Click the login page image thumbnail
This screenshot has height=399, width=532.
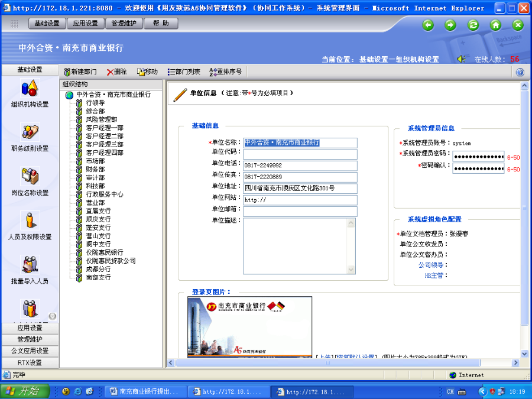249,327
